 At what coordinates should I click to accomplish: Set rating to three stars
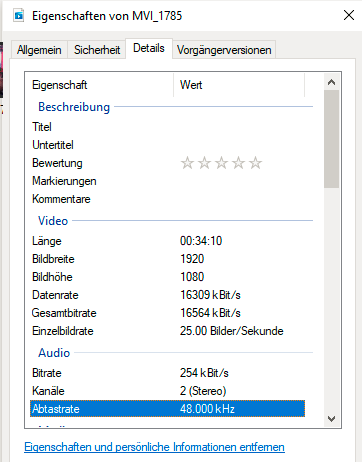tap(221, 163)
